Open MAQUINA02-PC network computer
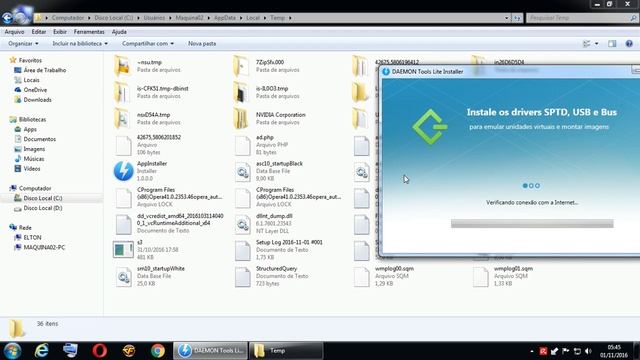This screenshot has height=360, width=640. (x=44, y=247)
